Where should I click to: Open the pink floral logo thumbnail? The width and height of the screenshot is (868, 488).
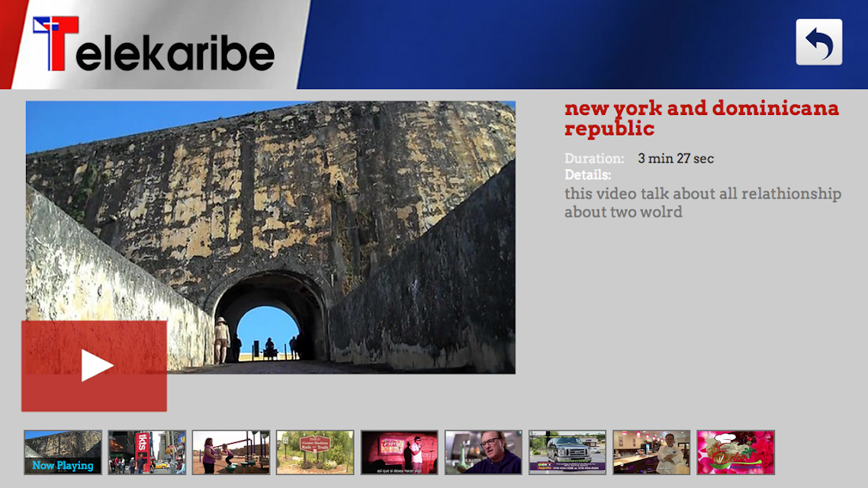[736, 452]
